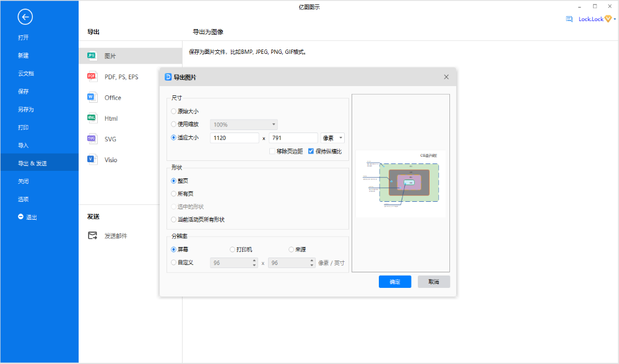Click the 打印 menu item
The width and height of the screenshot is (619, 364).
[x=24, y=127]
